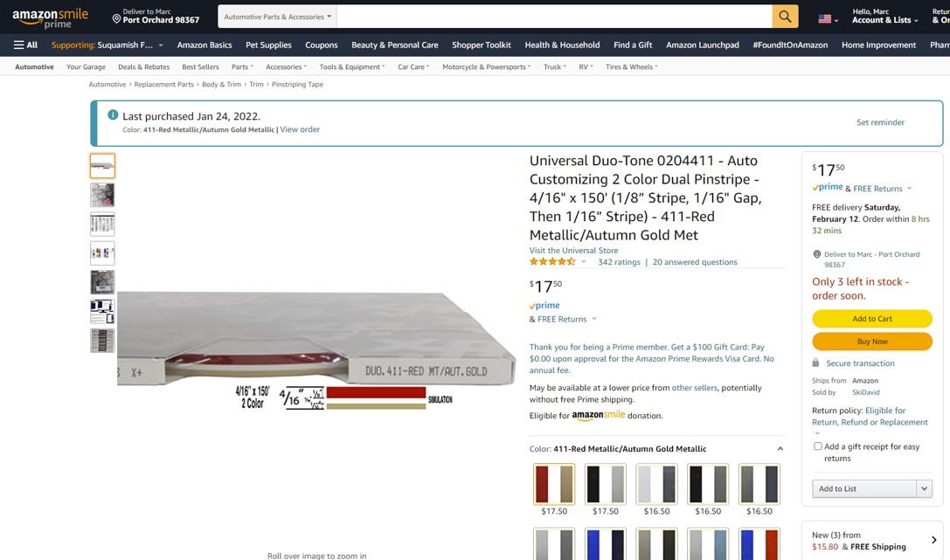The width and height of the screenshot is (950, 560).
Task: Click the star rating icons
Action: [552, 261]
